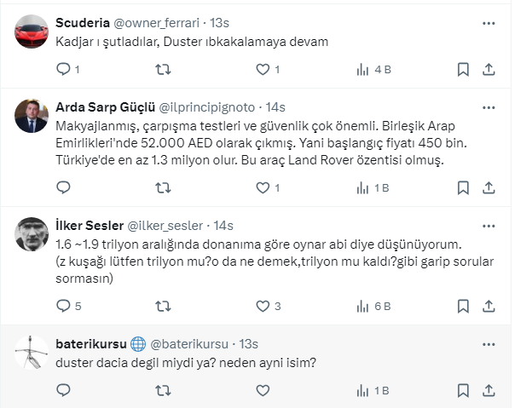Screen dimensions: 532x408
Task: Bookmark the baterikursu tweet
Action: point(462,390)
